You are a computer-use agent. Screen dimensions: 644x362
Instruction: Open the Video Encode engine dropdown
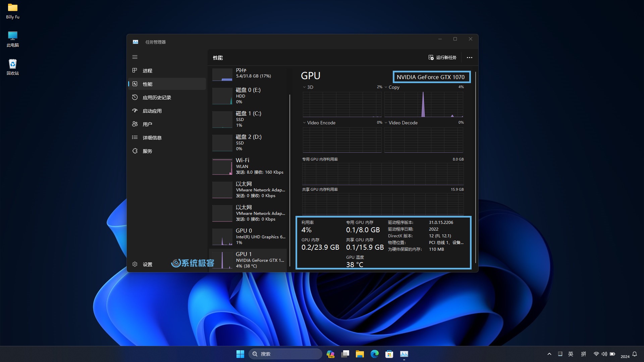(x=304, y=123)
